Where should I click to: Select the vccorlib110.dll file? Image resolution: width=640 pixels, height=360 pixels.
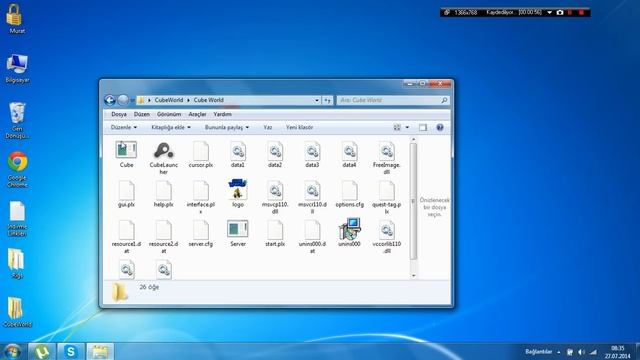(x=387, y=237)
